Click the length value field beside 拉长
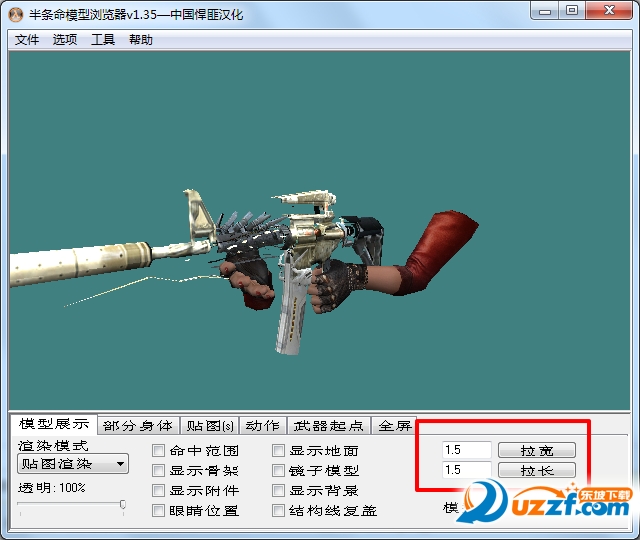This screenshot has width=640, height=540. point(467,470)
